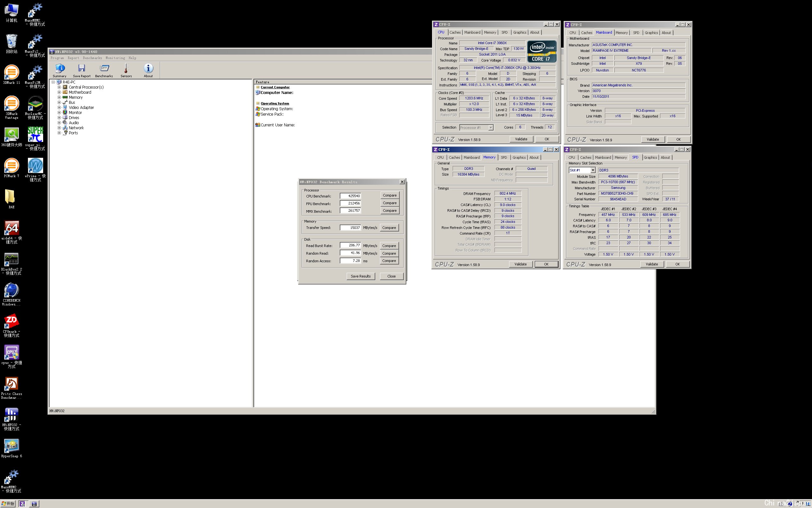Open the Slot #1 dropdown in CPU-Z SPD
The width and height of the screenshot is (812, 508).
[593, 170]
